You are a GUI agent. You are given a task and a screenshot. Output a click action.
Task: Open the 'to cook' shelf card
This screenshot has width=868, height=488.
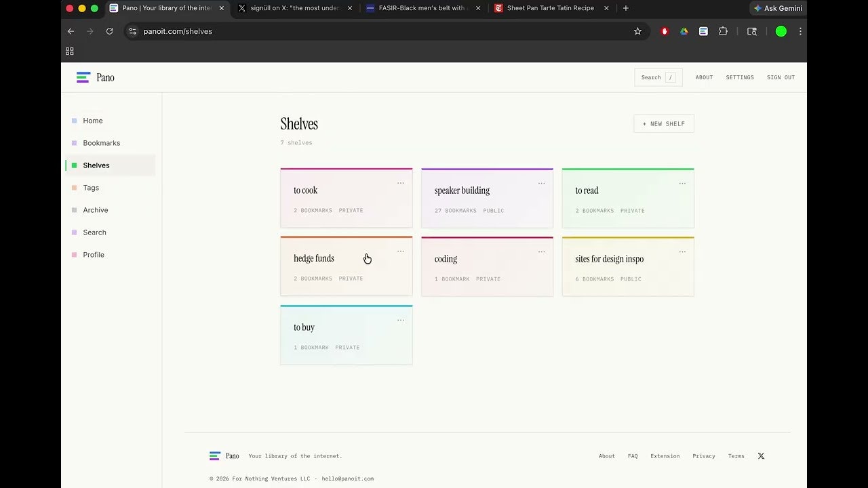346,198
